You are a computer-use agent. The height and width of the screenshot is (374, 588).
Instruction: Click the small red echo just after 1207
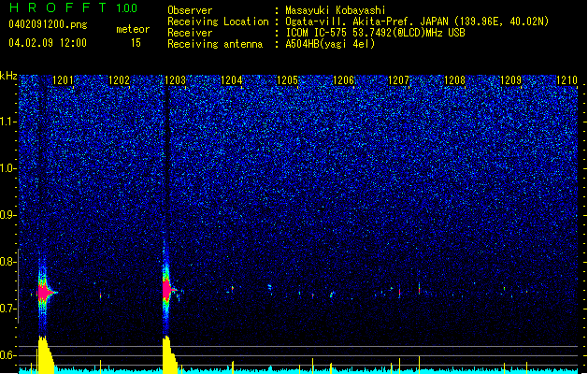pos(419,289)
